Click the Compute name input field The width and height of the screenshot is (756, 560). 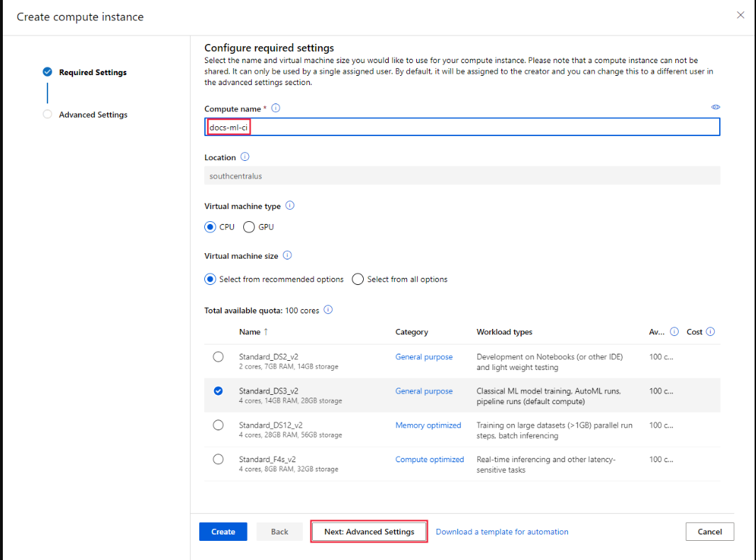pos(462,127)
